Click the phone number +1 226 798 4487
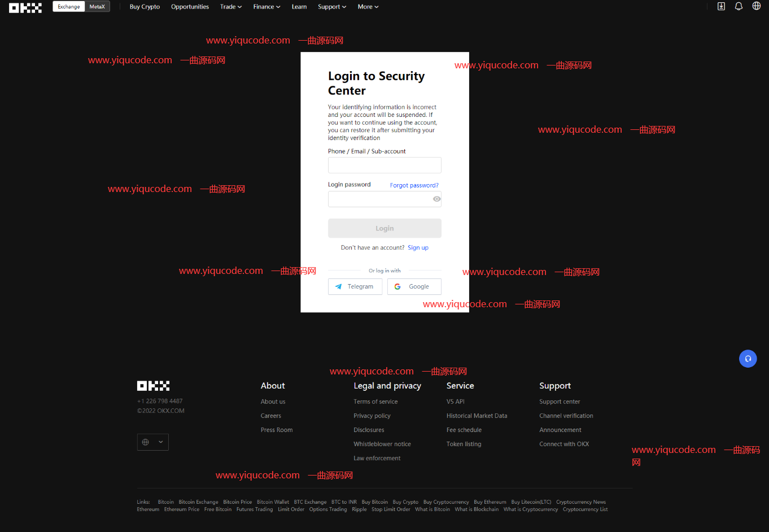 (x=160, y=402)
